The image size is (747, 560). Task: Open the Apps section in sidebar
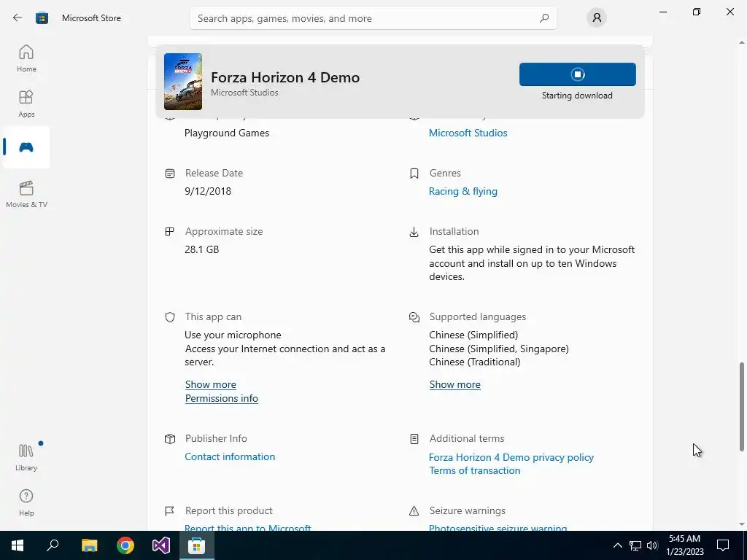26,104
